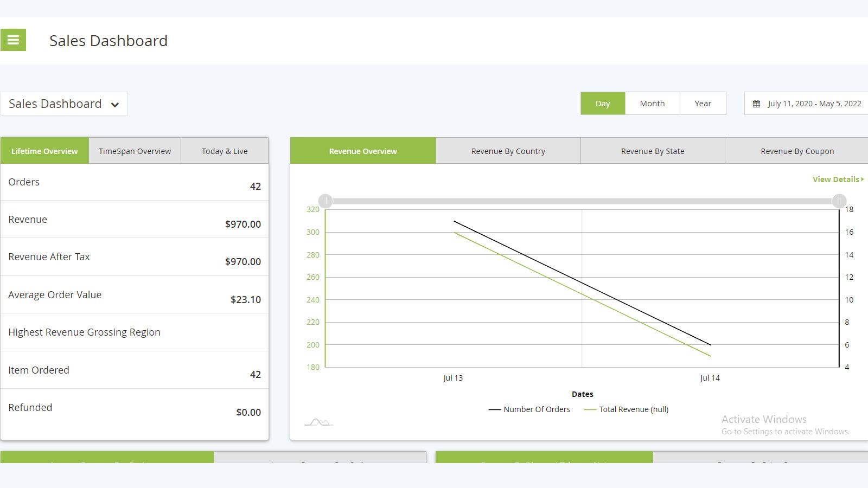Select the Revenue Overview tab

tap(362, 151)
